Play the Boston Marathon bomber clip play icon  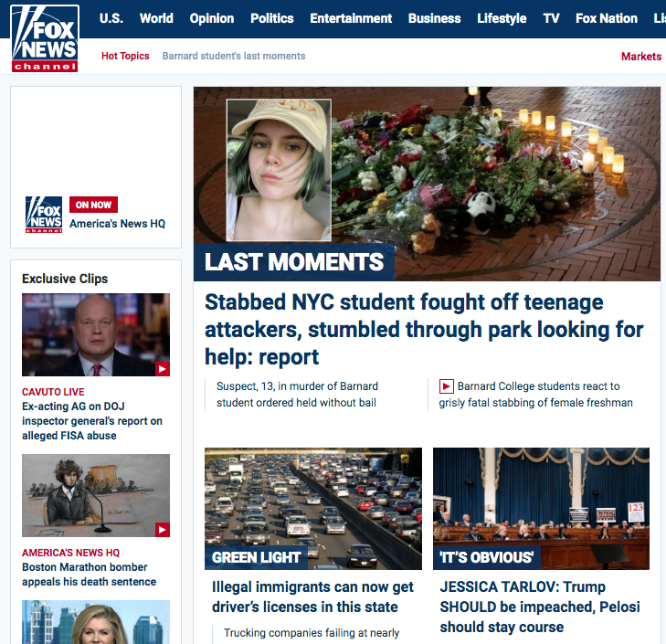click(163, 530)
